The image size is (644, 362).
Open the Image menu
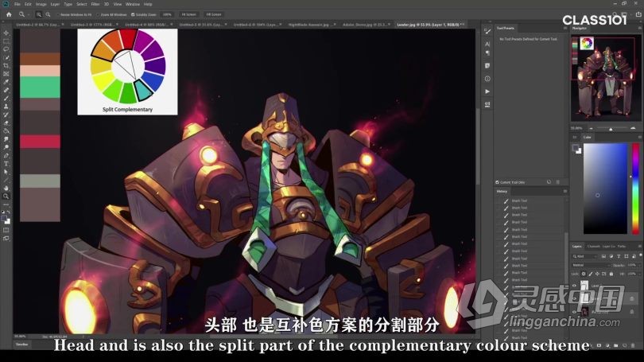[41, 4]
